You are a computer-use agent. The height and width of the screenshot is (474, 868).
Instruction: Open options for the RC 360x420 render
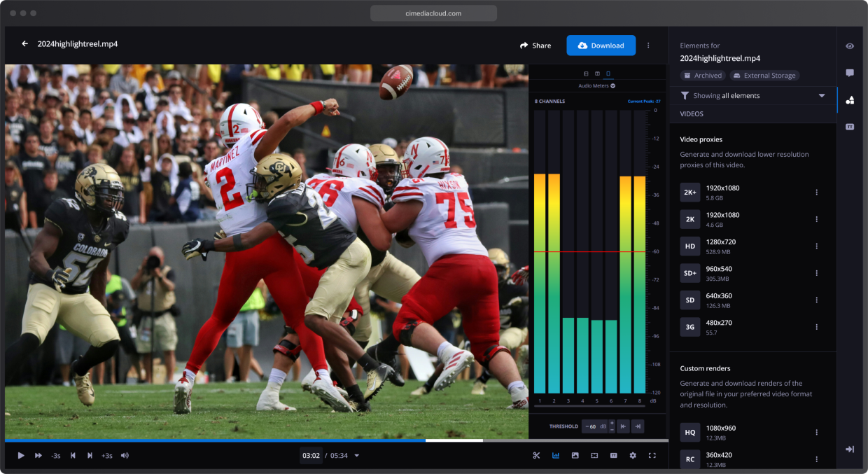(x=816, y=459)
